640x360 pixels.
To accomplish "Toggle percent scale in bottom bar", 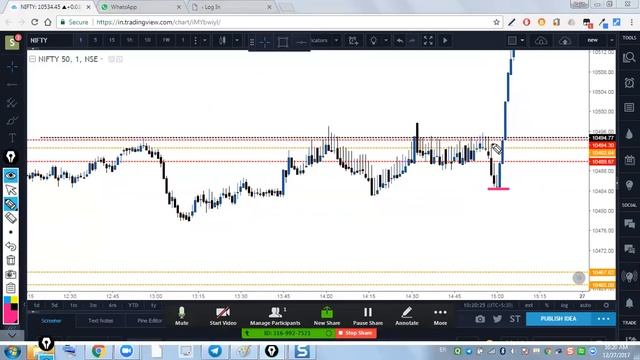I will pos(547,305).
